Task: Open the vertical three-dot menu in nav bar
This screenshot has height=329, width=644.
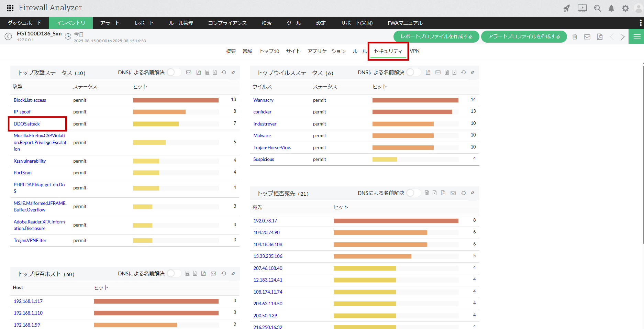Action: coord(640,23)
